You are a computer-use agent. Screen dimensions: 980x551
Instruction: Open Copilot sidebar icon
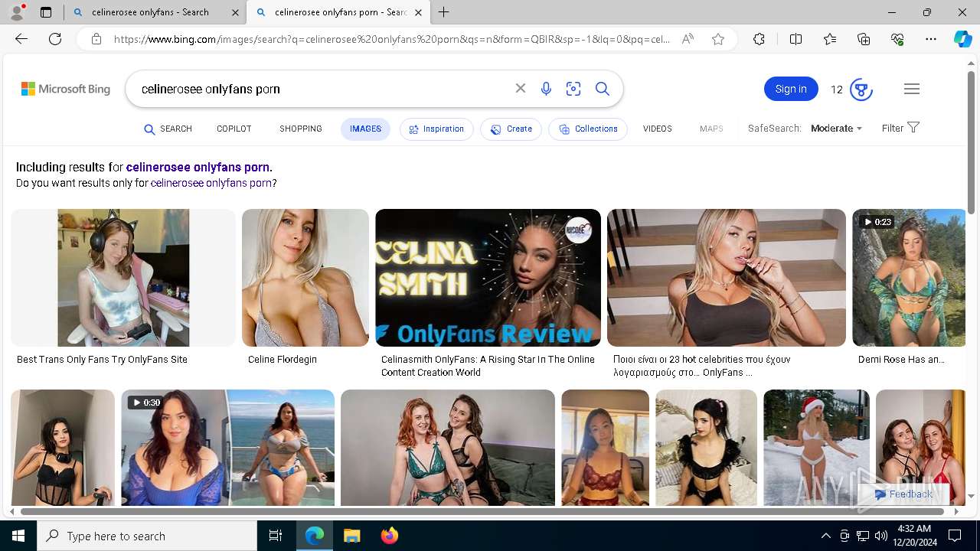pos(962,39)
